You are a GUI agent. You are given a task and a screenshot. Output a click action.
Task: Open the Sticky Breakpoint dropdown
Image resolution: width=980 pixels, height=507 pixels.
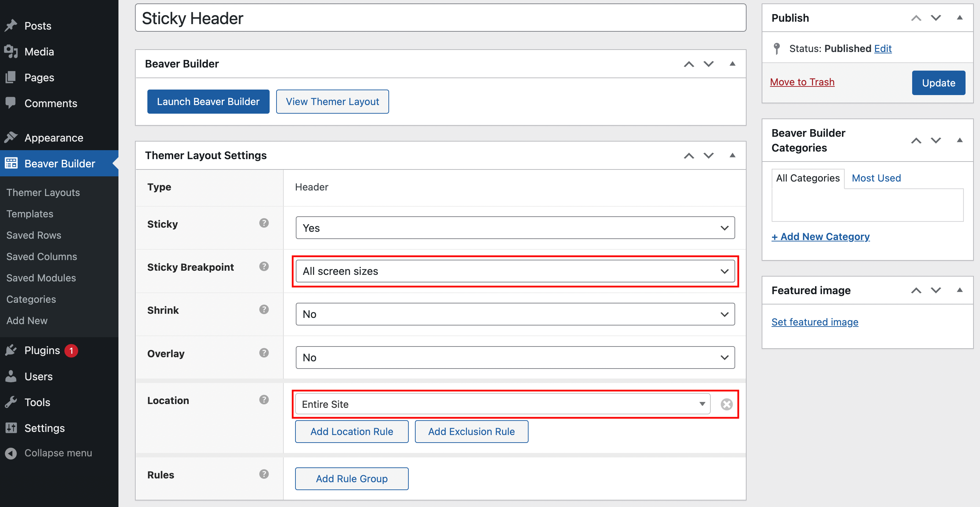click(515, 271)
